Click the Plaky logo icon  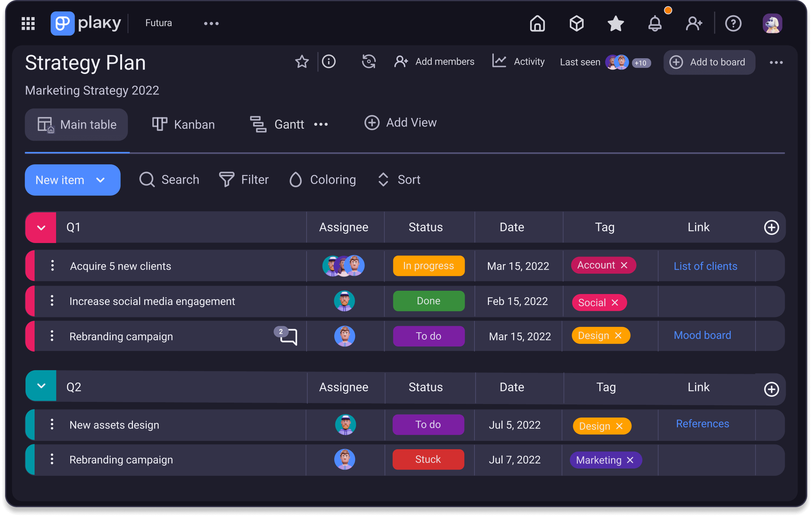point(63,23)
